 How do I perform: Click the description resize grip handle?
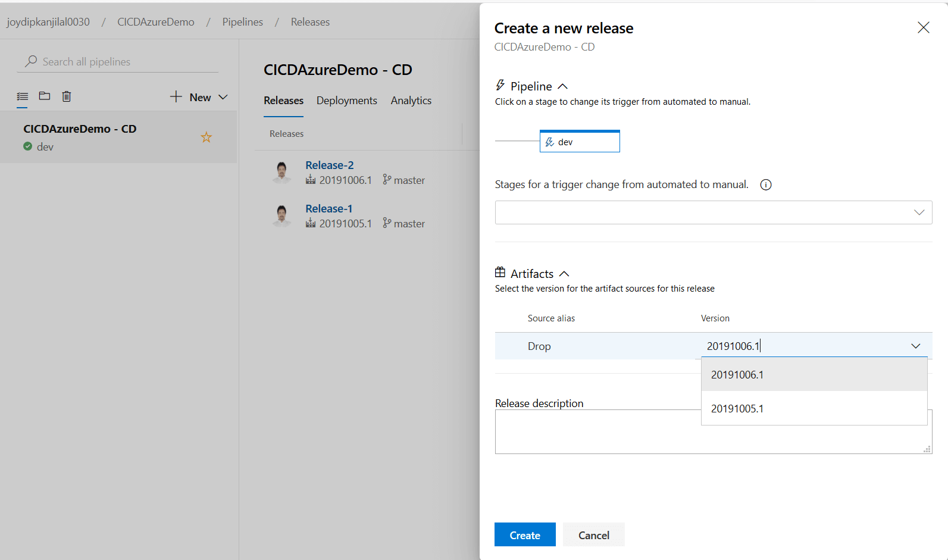(x=927, y=449)
